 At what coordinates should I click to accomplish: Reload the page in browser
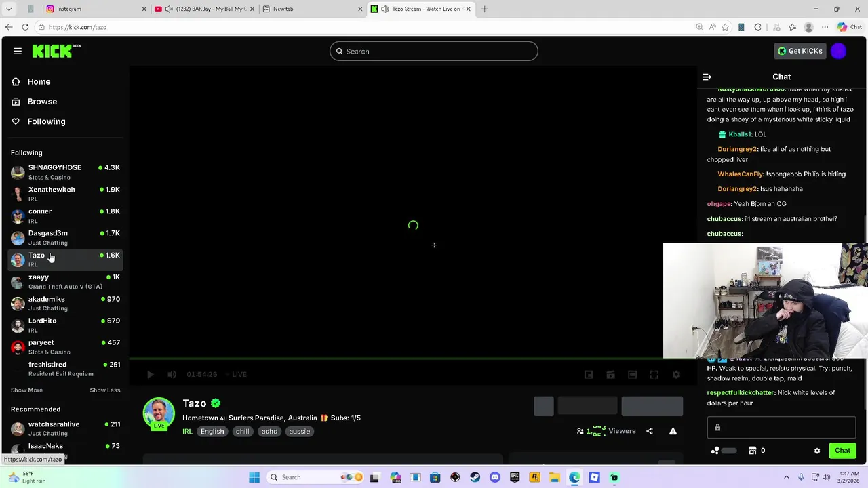25,27
